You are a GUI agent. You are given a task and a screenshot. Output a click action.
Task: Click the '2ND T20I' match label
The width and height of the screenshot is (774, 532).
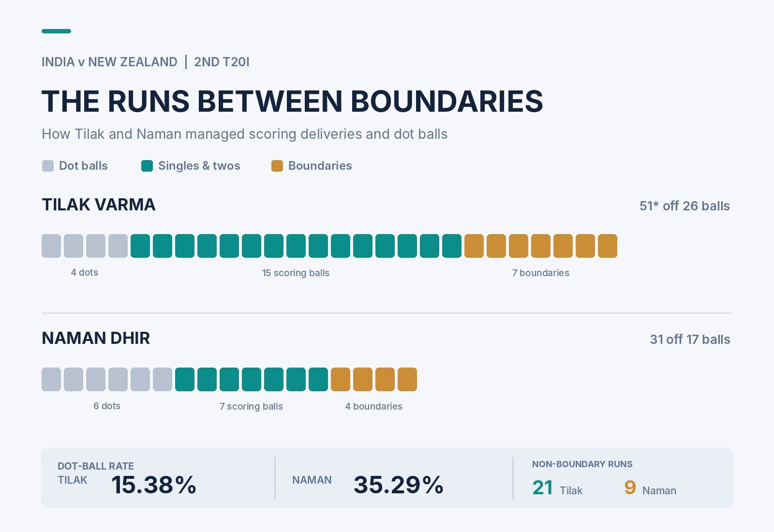pos(222,62)
